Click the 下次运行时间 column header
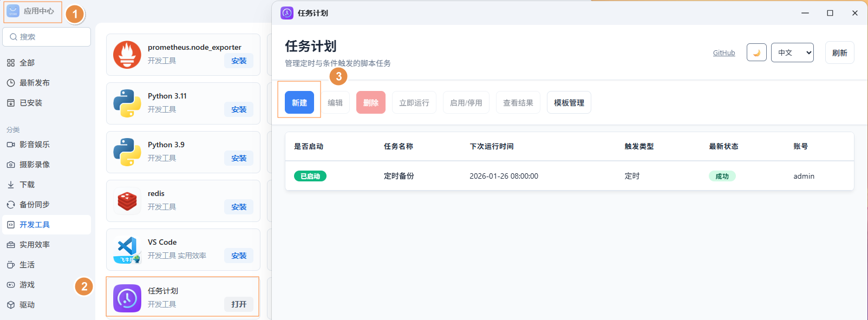 [492, 146]
